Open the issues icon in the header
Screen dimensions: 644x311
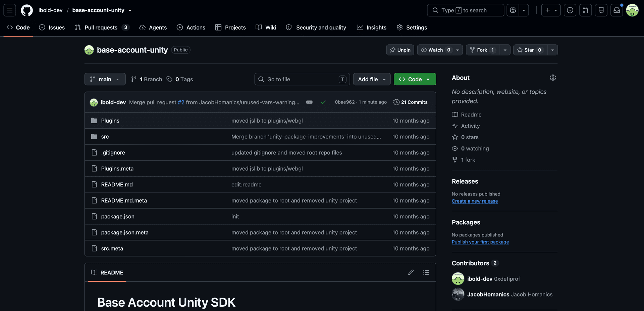pos(570,10)
